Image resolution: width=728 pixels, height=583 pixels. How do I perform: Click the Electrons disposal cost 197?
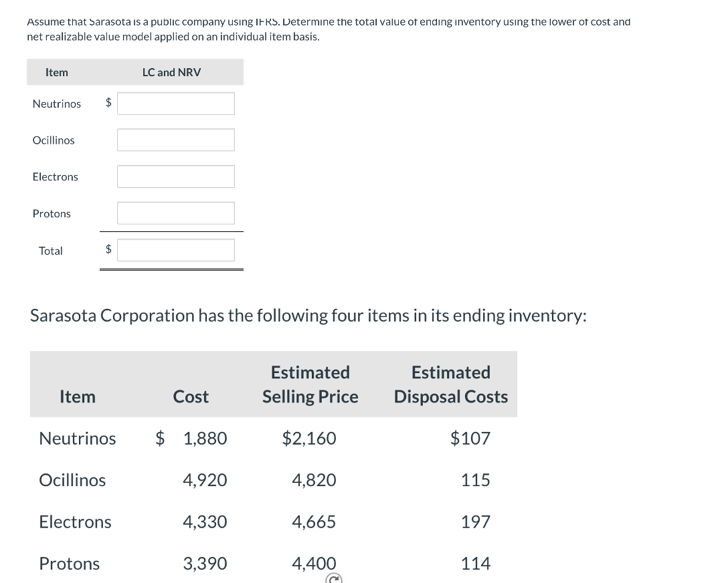[x=475, y=522]
